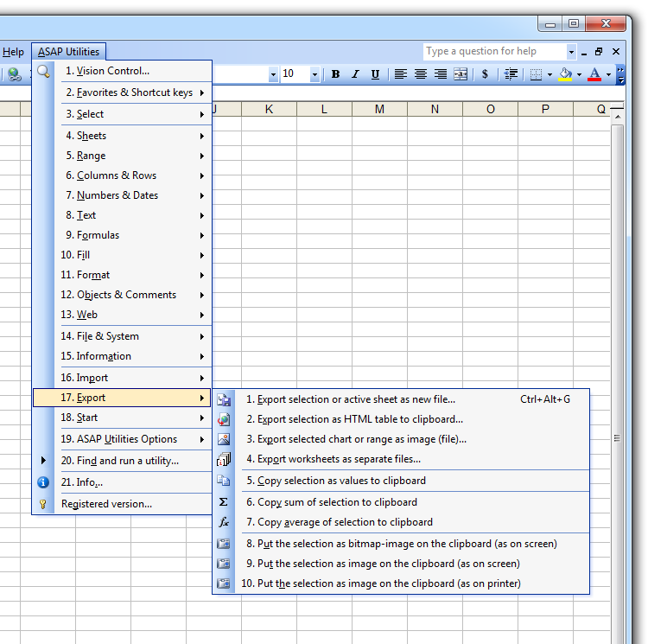The image size is (648, 644).
Task: Center align text in toolbar
Action: [420, 74]
